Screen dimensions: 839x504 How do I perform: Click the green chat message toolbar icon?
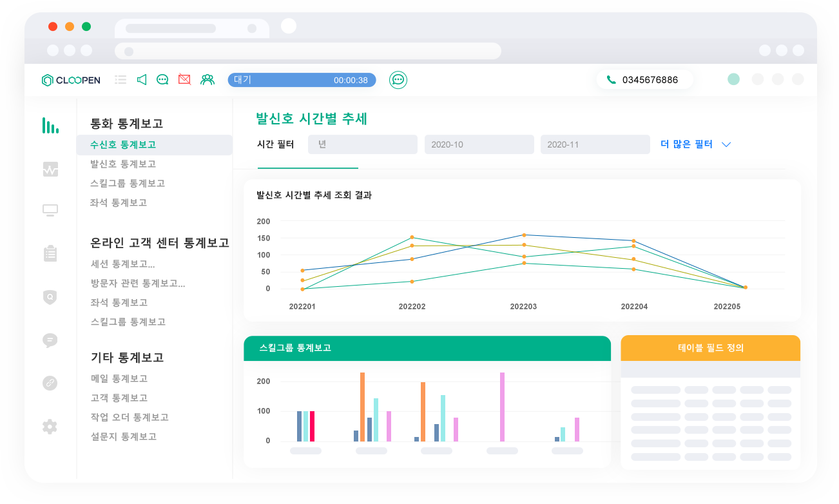[163, 80]
